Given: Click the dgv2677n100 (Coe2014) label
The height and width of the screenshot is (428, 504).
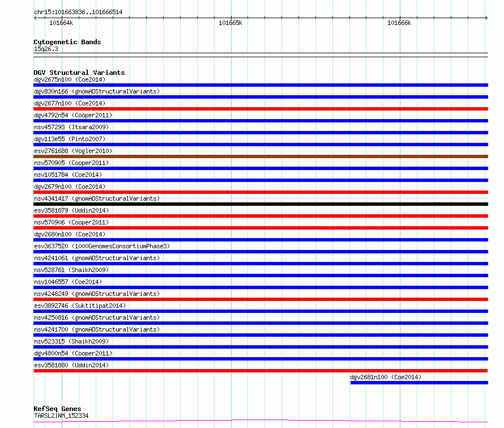Looking at the screenshot, I should click(70, 103).
